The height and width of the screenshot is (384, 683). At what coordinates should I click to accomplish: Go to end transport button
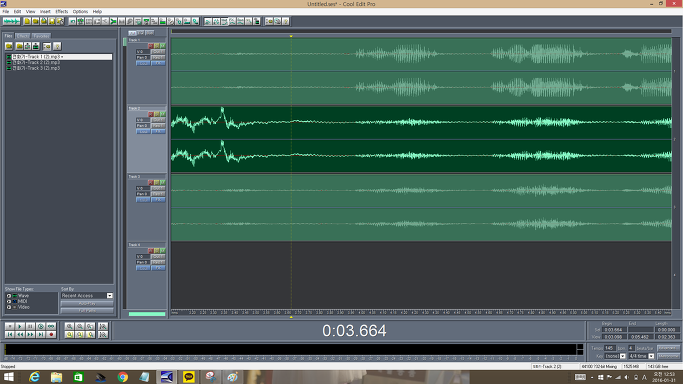(41, 334)
